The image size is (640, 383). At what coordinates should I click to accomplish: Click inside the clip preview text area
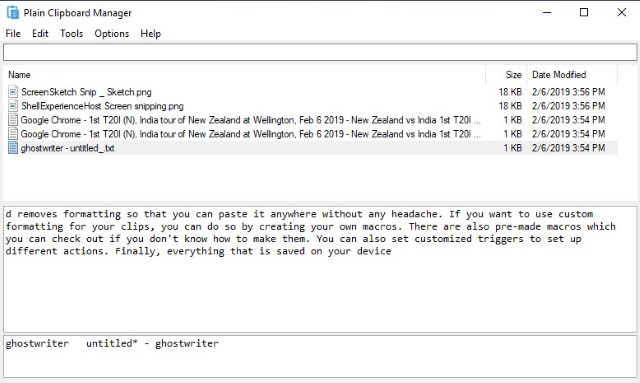tap(320, 269)
